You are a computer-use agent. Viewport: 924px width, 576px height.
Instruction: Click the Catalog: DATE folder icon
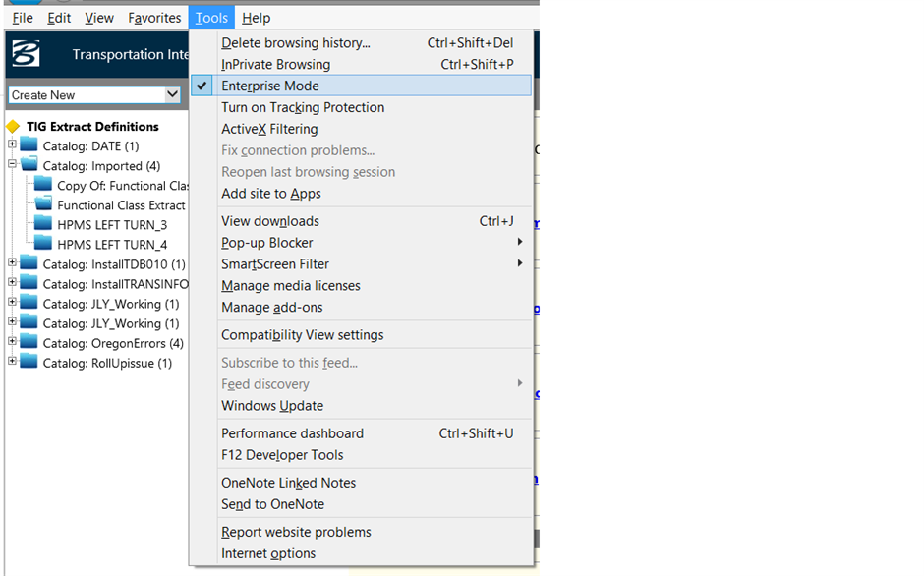[x=26, y=145]
